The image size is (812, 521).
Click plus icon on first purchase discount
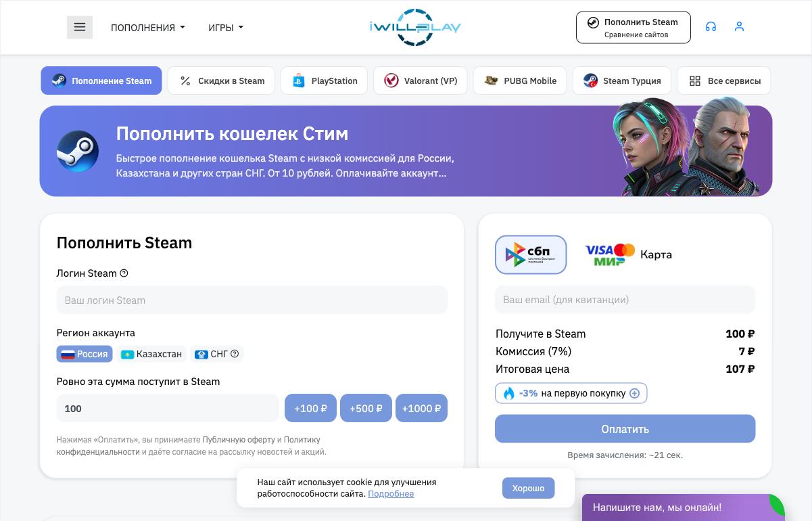click(x=634, y=393)
